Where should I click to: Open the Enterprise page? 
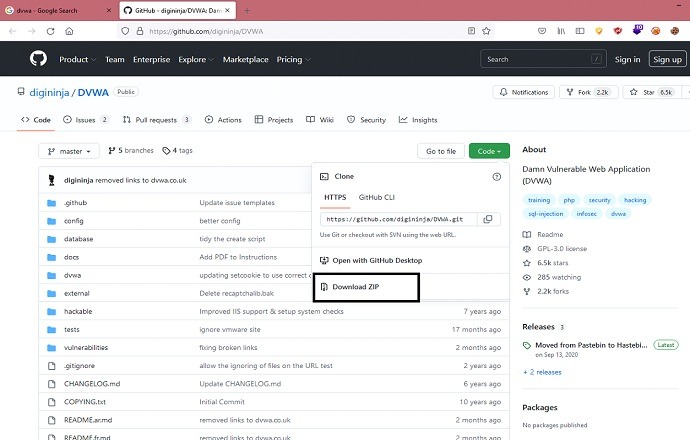151,59
